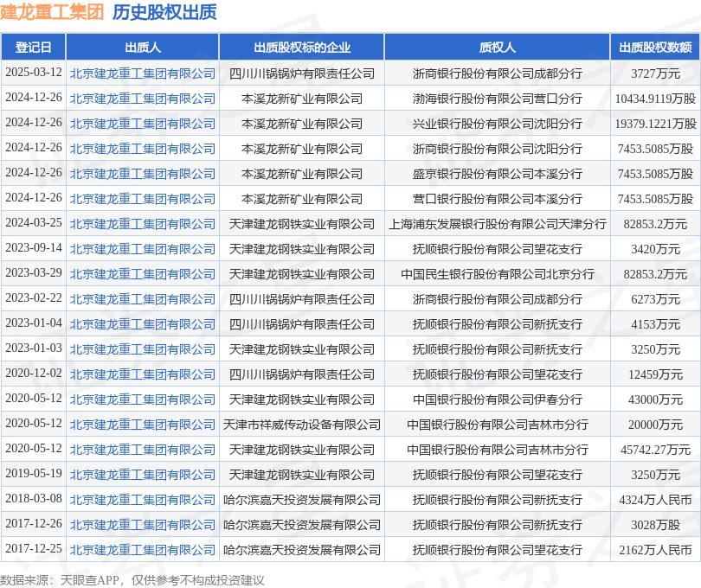701x588 pixels.
Task: Click the amount 4324万人民币
Action: [655, 500]
